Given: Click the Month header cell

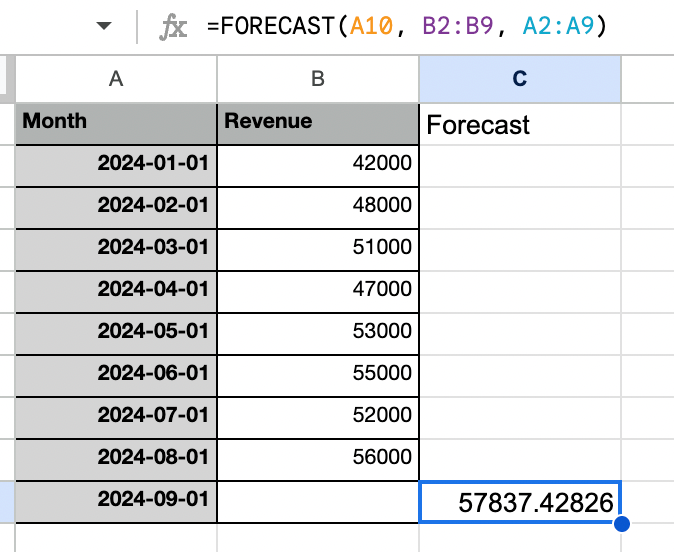Looking at the screenshot, I should (116, 123).
